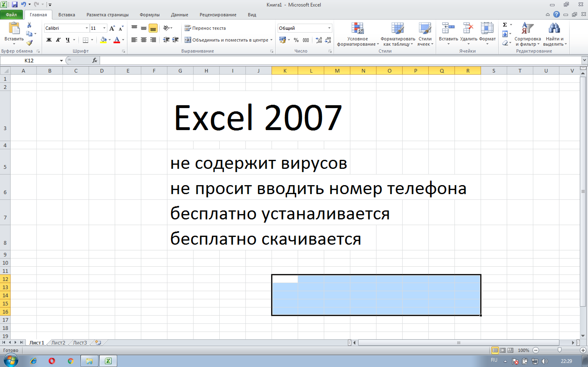Click Найти и выделить binoculars icon

coord(555,28)
